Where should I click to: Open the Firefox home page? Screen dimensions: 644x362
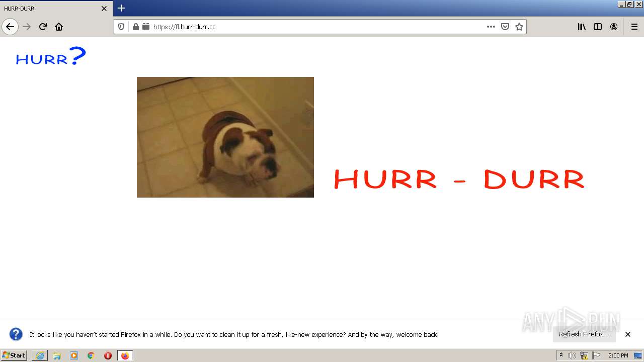59,27
